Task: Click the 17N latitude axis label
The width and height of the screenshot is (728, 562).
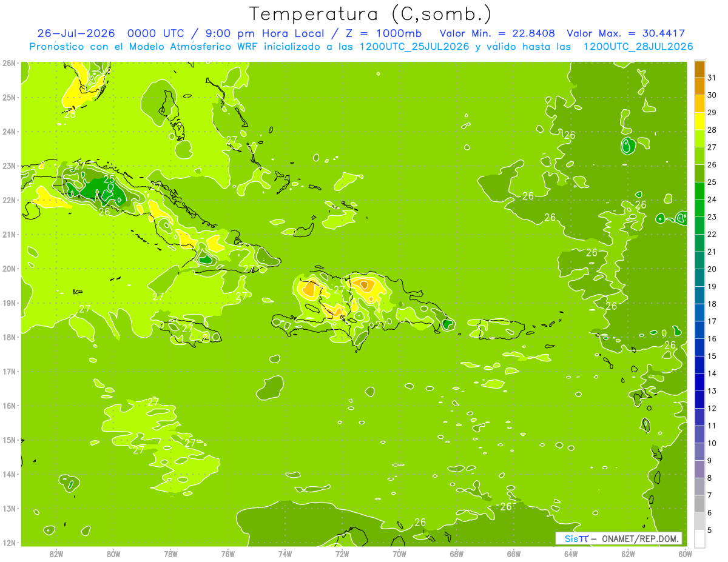Action: coord(9,371)
